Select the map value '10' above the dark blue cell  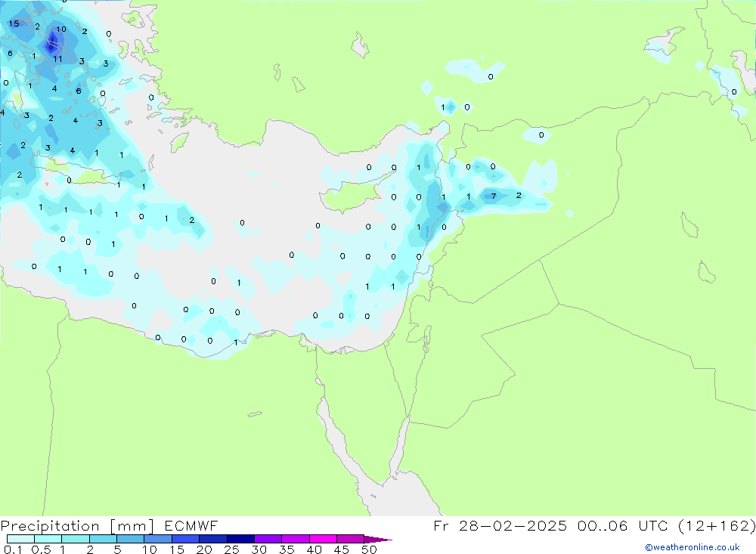(60, 29)
